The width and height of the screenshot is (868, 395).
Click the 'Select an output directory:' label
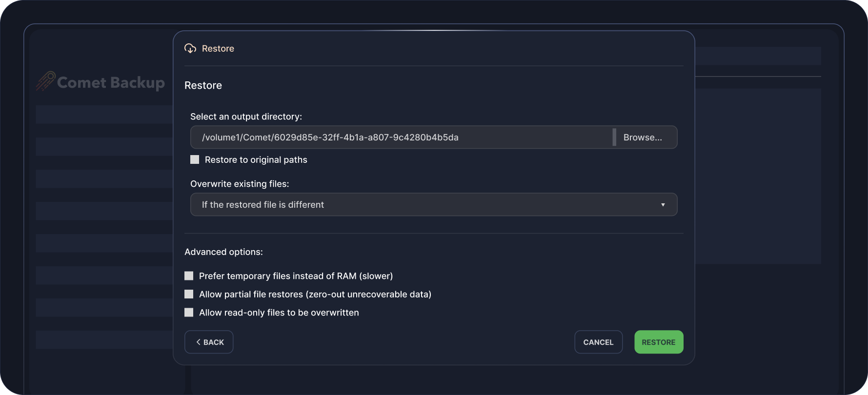click(246, 117)
